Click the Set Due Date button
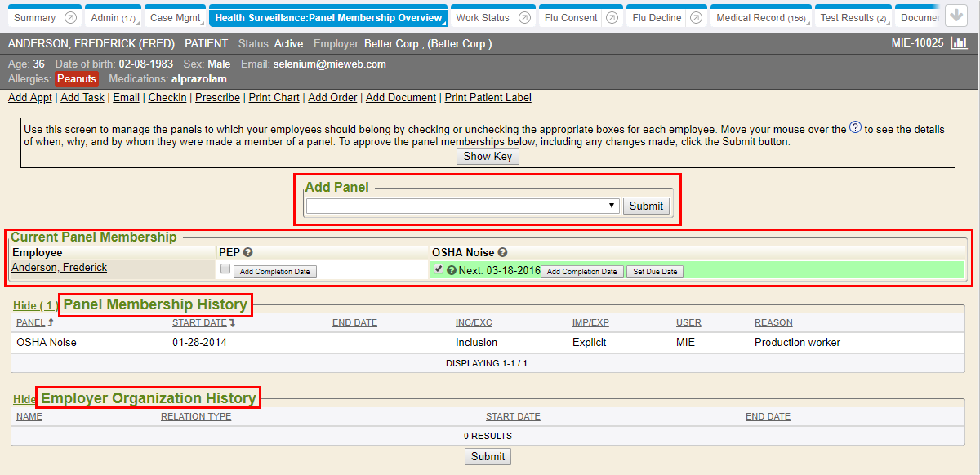This screenshot has width=980, height=475. (655, 272)
